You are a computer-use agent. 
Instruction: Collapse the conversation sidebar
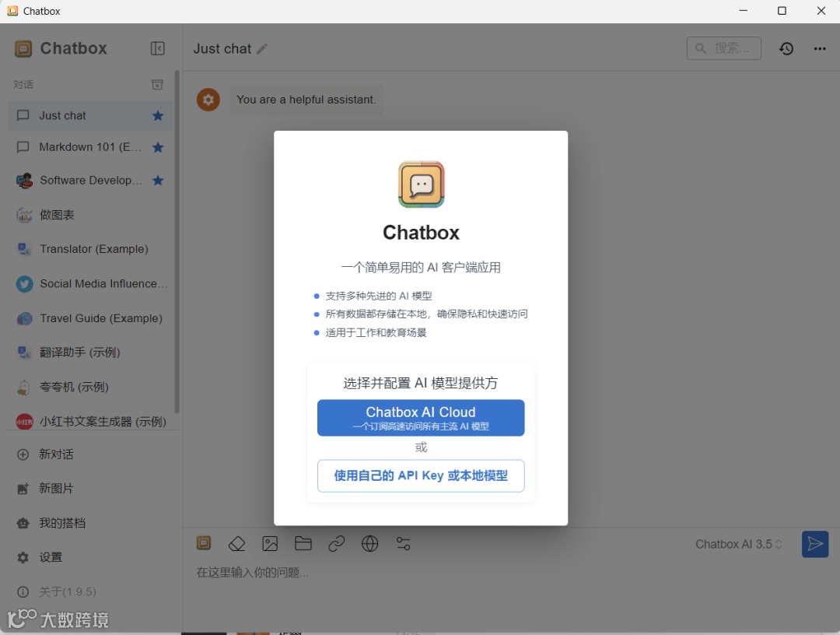coord(158,48)
